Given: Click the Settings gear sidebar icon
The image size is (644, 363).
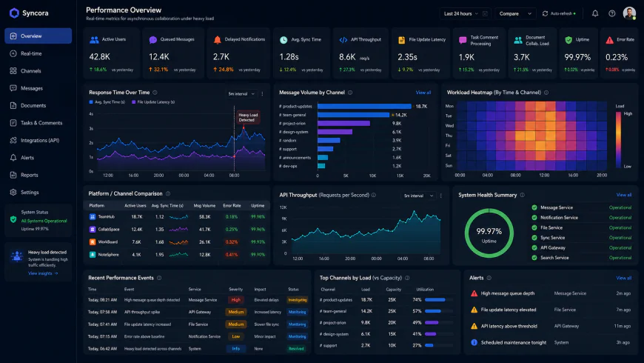Looking at the screenshot, I should click(13, 192).
